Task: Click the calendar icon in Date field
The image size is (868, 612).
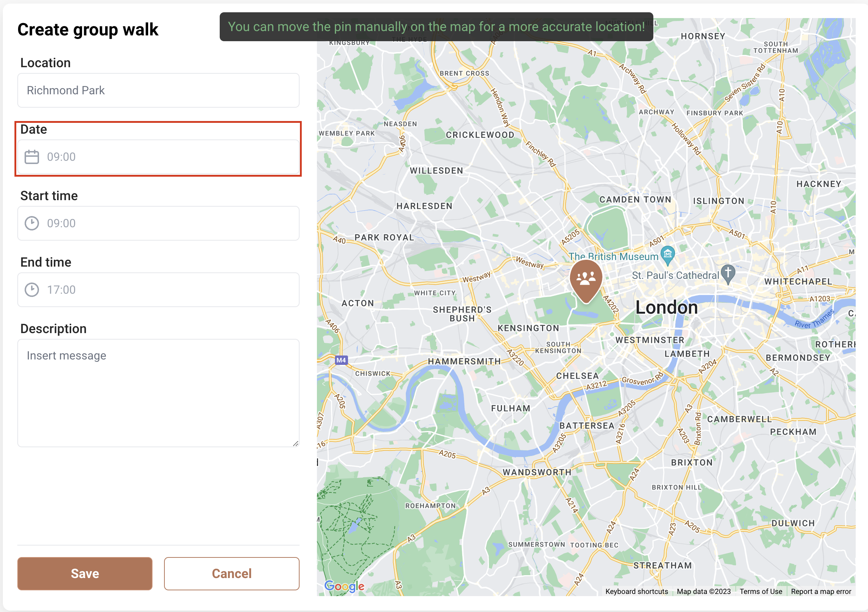Action: coord(32,157)
